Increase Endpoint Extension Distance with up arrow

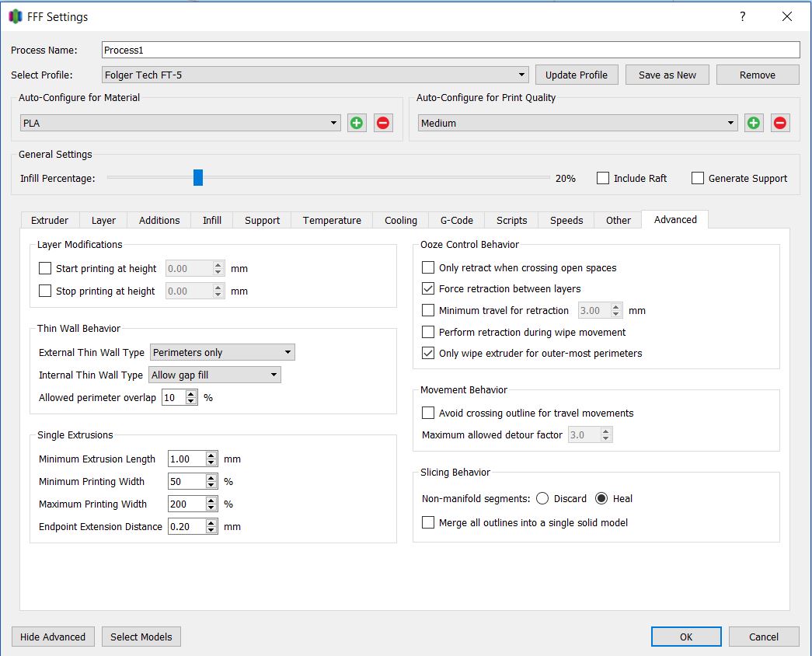[211, 523]
